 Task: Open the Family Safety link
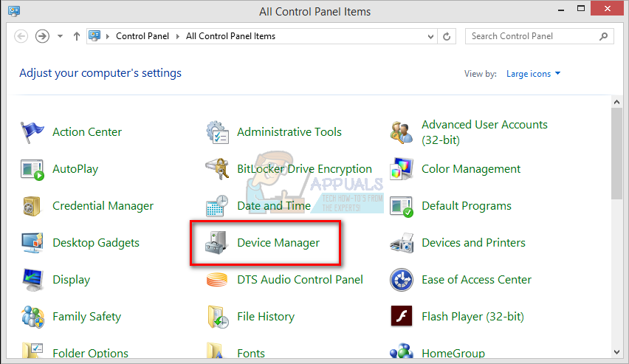pyautogui.click(x=86, y=317)
